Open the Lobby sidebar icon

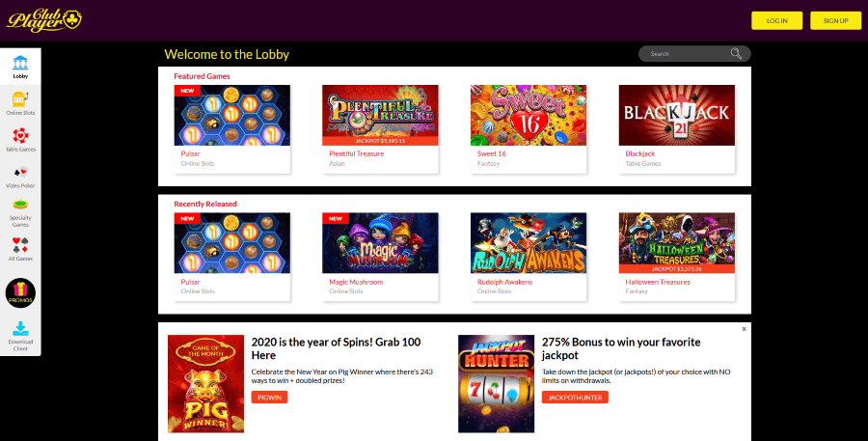[x=20, y=63]
